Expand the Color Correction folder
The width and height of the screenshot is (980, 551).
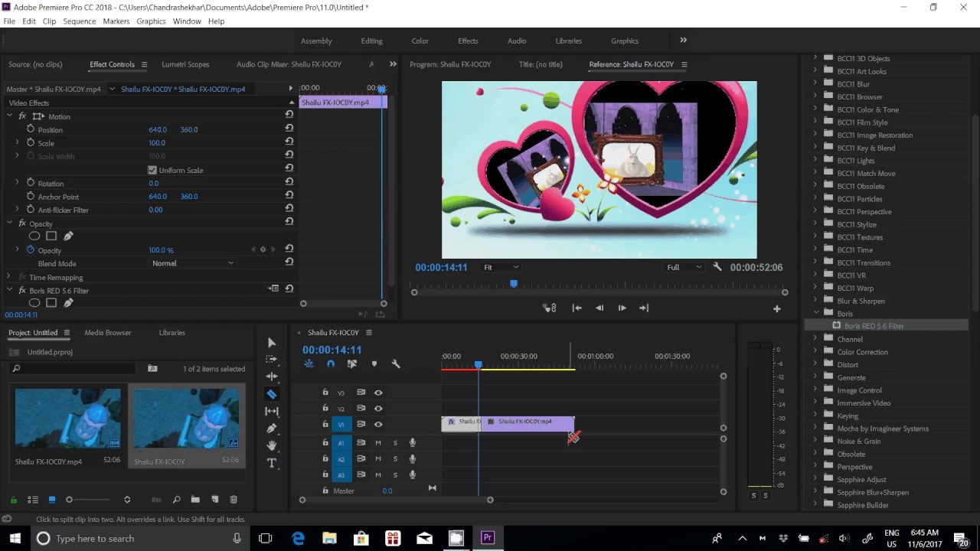tap(815, 352)
